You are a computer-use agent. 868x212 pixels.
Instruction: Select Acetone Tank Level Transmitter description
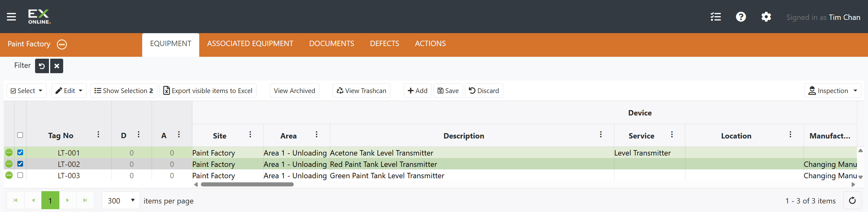point(472,153)
